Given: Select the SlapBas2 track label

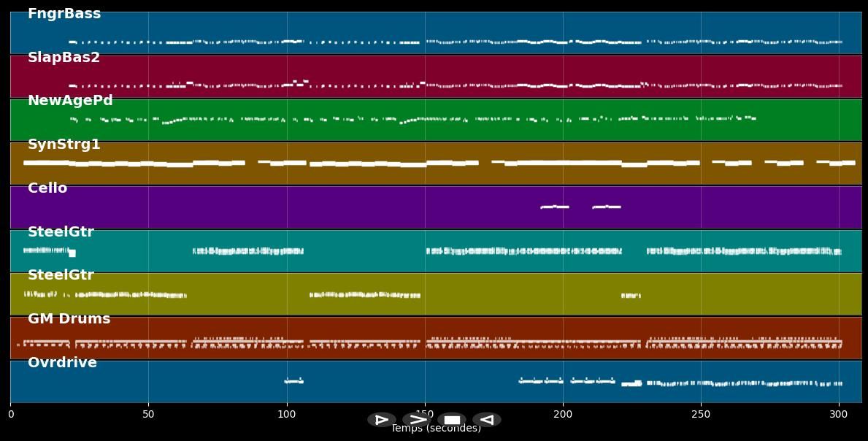Looking at the screenshot, I should 64,58.
